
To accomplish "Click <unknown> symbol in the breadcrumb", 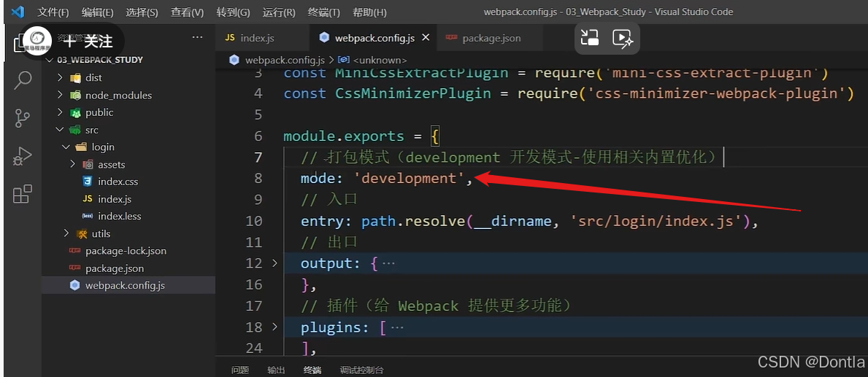I will (x=379, y=60).
